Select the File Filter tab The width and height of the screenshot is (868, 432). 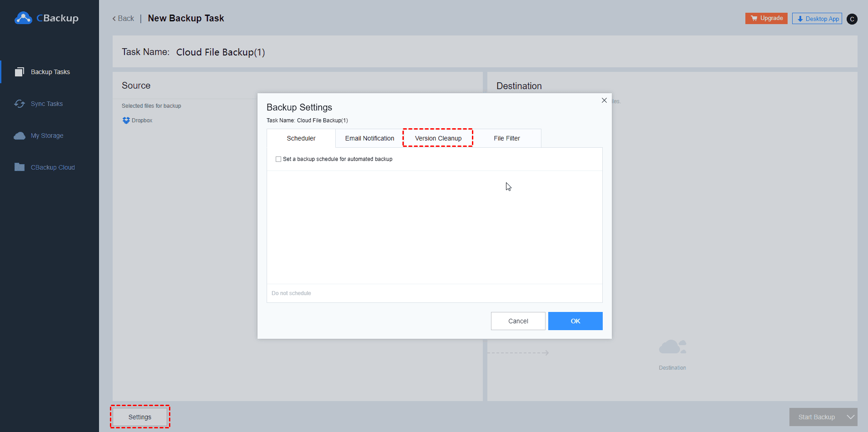[x=507, y=138]
